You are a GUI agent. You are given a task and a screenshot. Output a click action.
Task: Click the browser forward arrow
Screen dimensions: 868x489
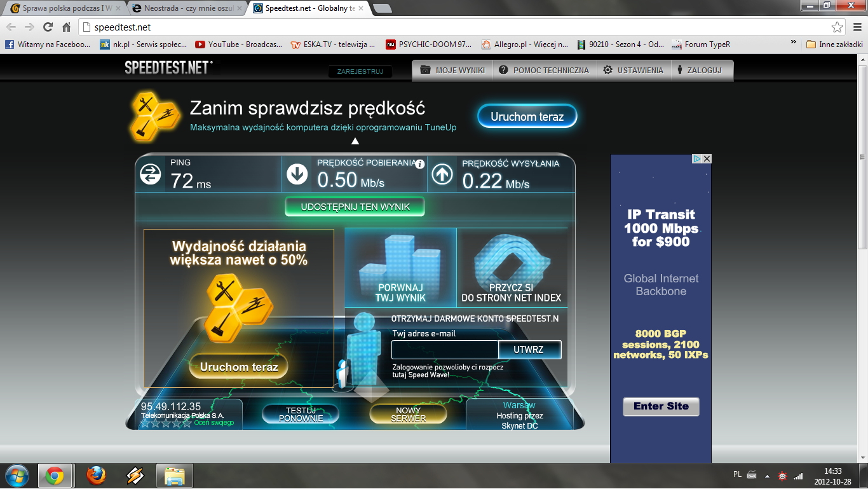coord(29,27)
